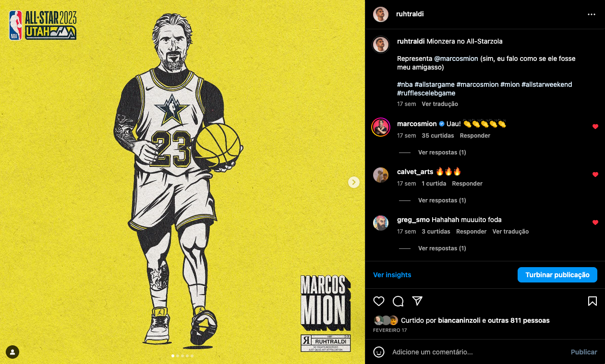Open the comment speech bubble icon
605x364 pixels.
pyautogui.click(x=398, y=301)
